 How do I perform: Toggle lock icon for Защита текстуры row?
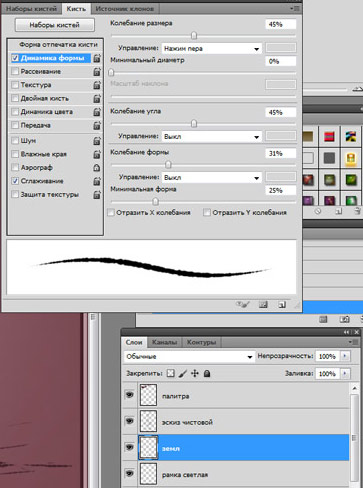point(97,194)
